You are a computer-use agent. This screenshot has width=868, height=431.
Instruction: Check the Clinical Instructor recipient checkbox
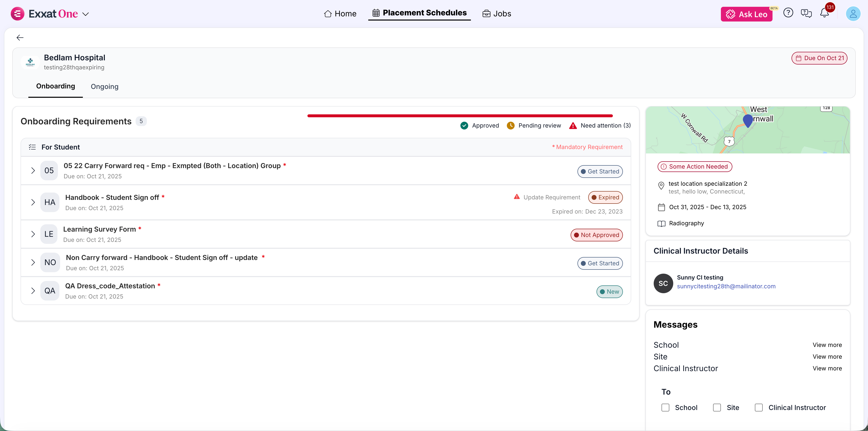tap(759, 408)
